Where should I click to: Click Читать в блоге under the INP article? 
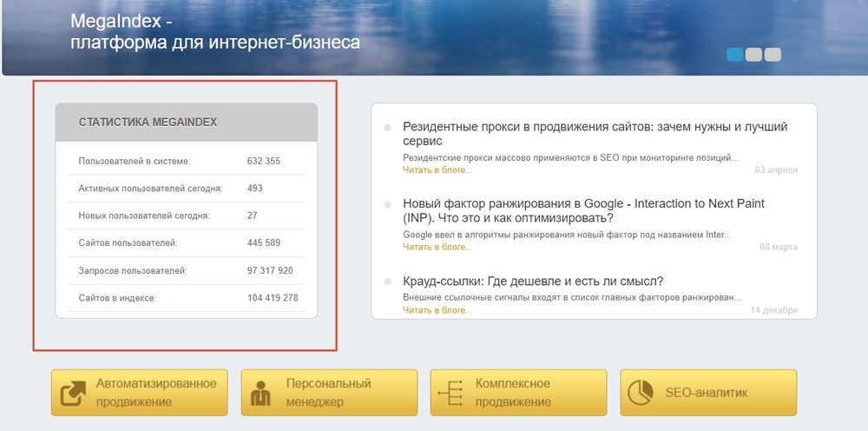pyautogui.click(x=437, y=247)
